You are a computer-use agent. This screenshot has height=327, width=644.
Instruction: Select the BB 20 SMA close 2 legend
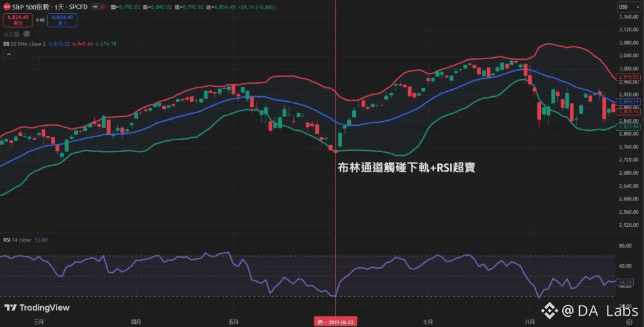pos(25,44)
